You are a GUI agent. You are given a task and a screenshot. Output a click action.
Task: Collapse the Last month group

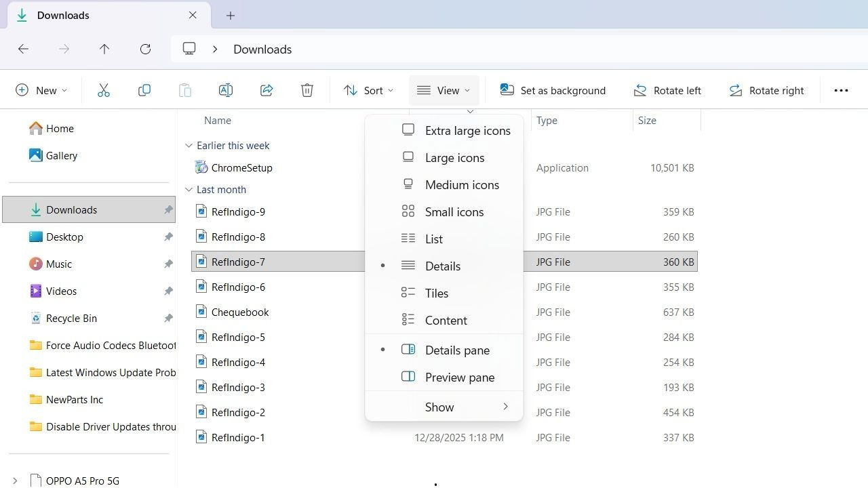coord(189,189)
